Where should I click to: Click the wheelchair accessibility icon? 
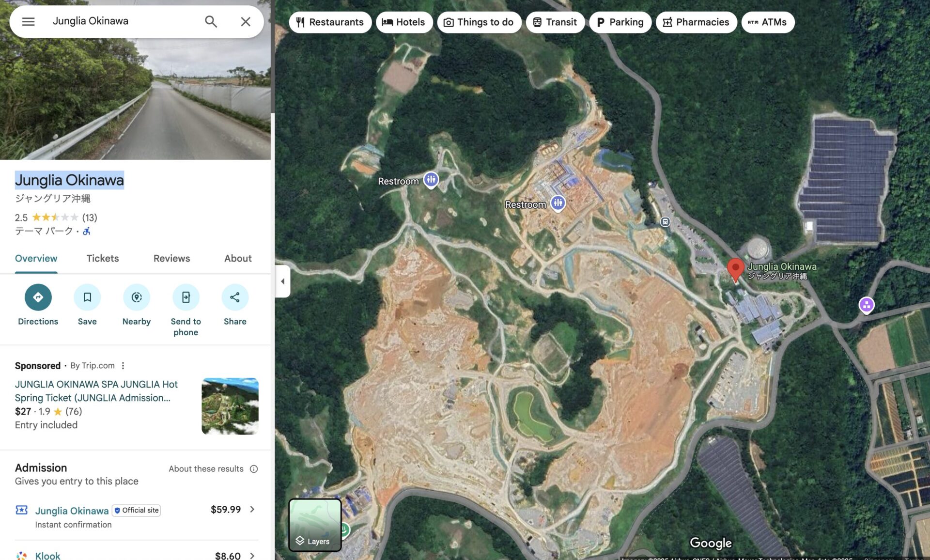(87, 232)
